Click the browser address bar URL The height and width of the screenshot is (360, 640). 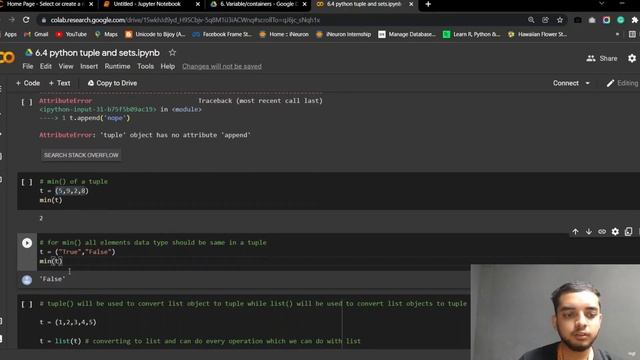[x=185, y=20]
